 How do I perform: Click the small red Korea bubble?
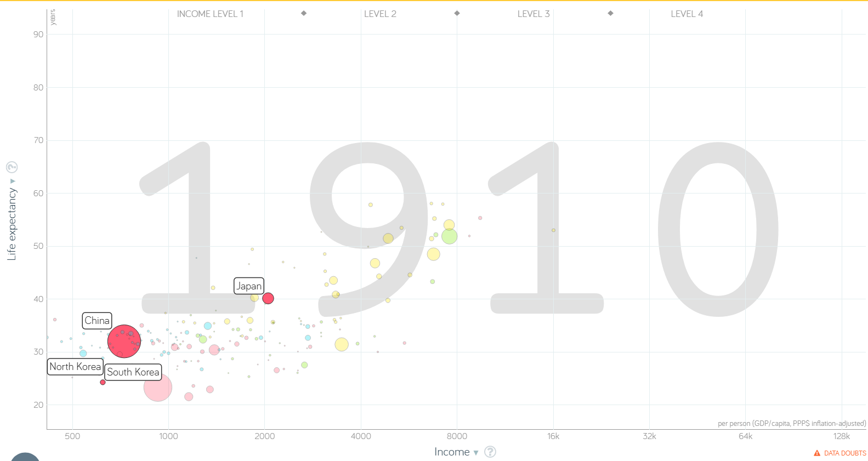[103, 382]
